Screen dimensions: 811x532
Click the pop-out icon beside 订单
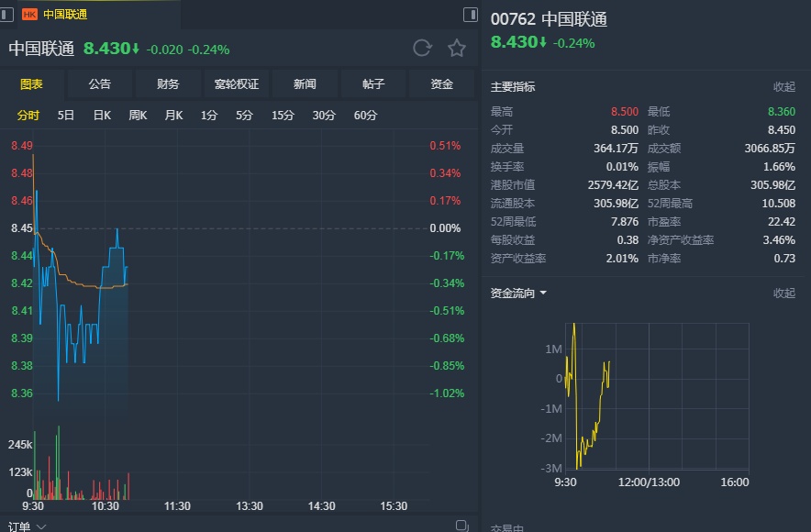(462, 526)
